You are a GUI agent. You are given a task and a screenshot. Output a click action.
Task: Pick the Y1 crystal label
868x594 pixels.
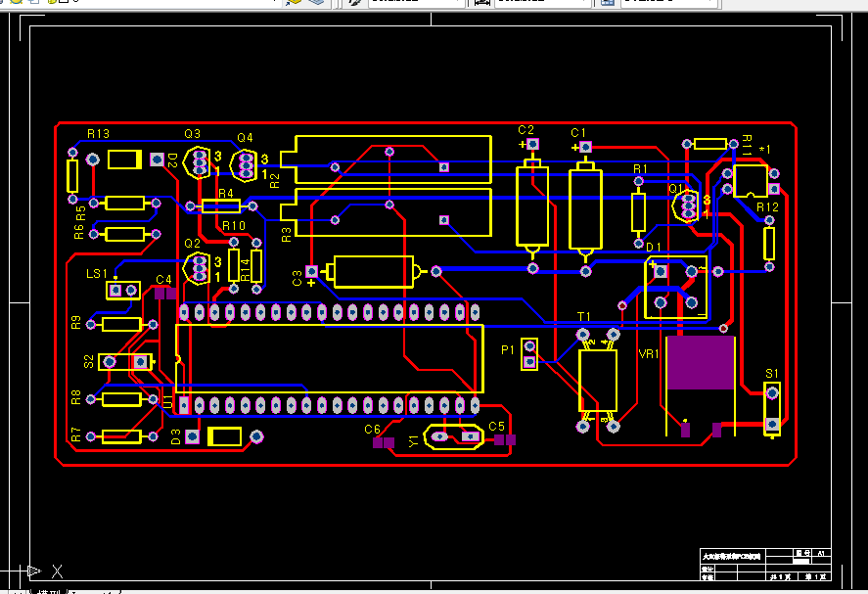[x=414, y=441]
